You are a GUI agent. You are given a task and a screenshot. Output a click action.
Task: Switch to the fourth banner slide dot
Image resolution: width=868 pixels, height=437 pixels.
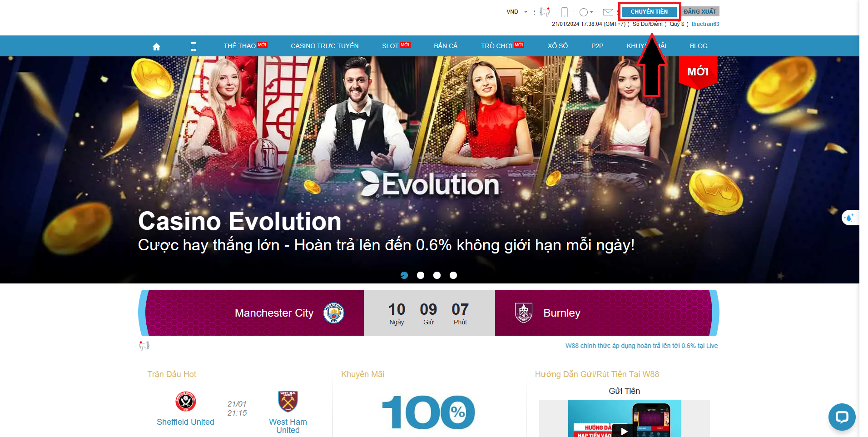[453, 275]
